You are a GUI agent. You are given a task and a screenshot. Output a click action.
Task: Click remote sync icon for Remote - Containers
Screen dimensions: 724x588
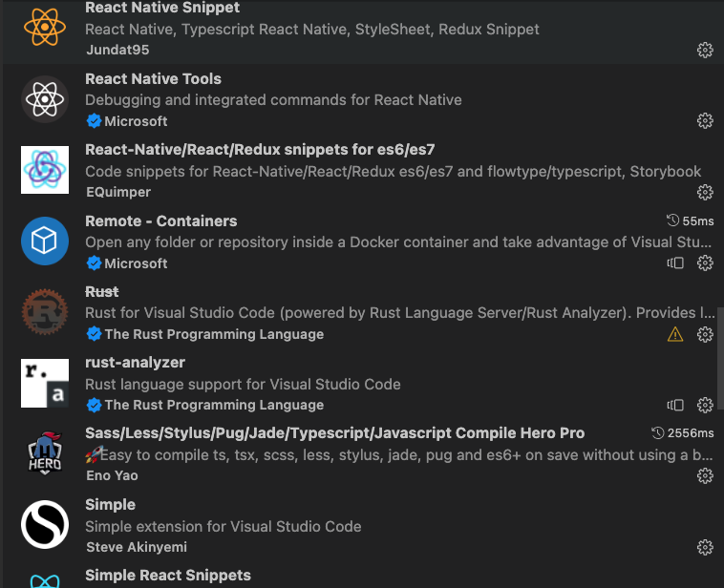(675, 263)
